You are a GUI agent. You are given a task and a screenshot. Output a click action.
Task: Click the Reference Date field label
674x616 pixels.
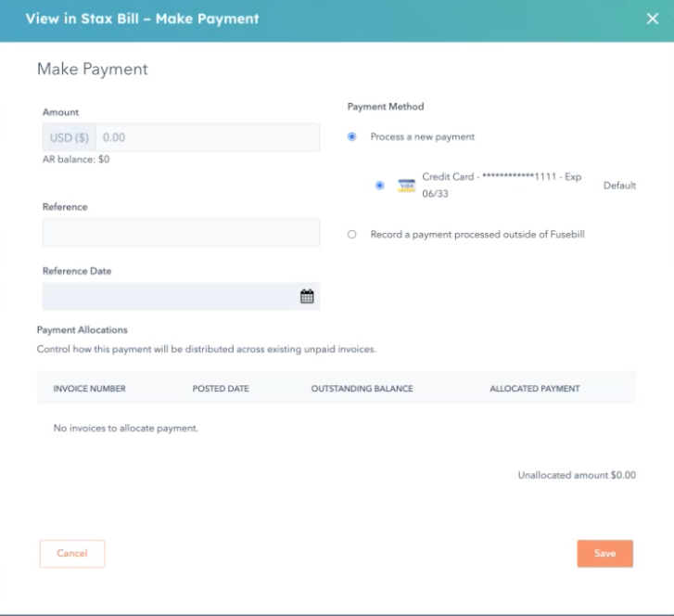point(77,271)
